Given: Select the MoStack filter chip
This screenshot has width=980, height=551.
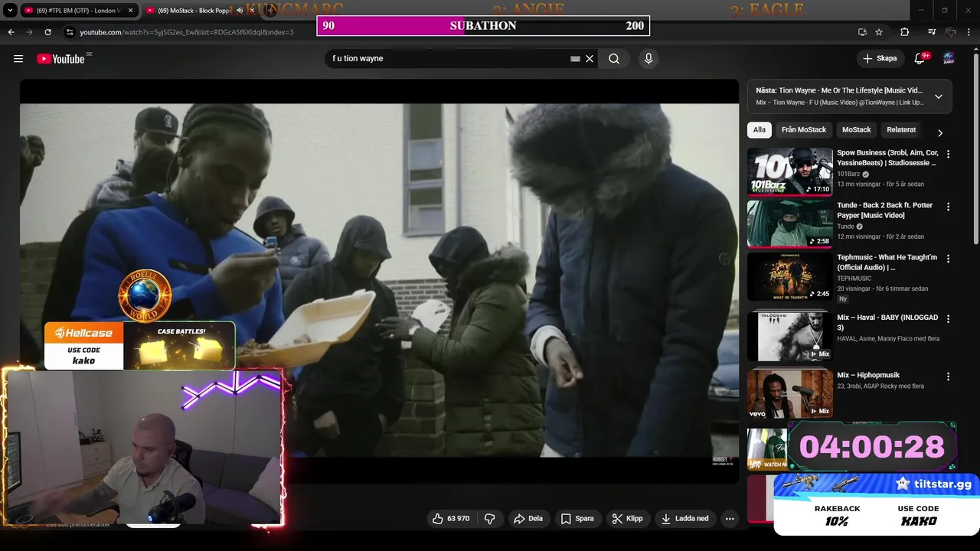Looking at the screenshot, I should 857,130.
